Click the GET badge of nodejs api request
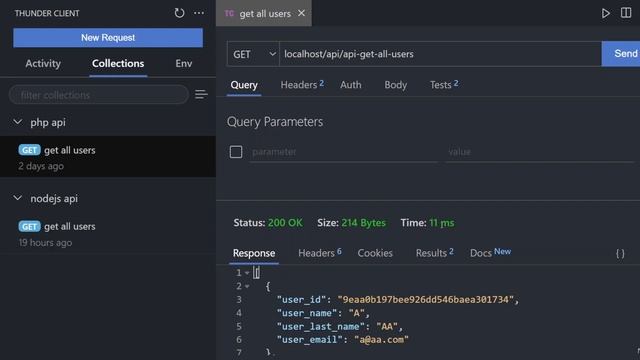The height and width of the screenshot is (360, 640). [x=29, y=226]
